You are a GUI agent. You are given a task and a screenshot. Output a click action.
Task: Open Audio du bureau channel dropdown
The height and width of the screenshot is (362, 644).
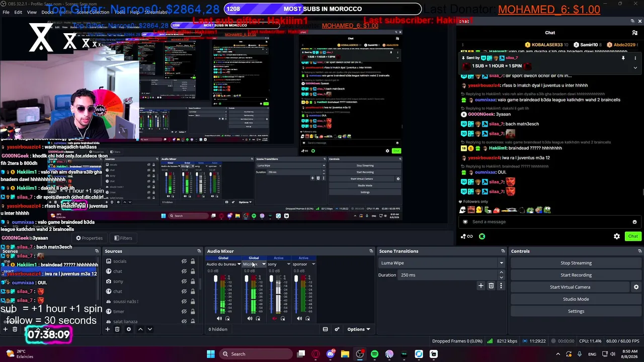coord(238,264)
